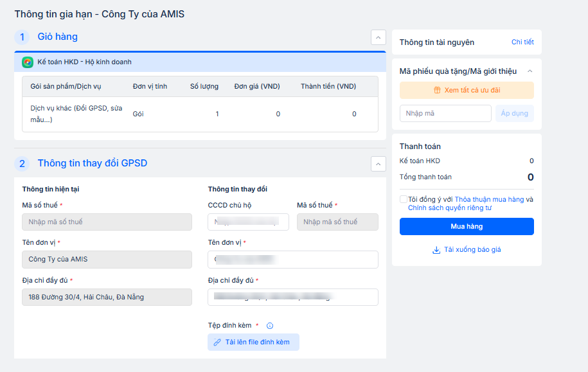Viewport: 588px width, 372px height.
Task: Open Chính sách quyền riêng tư link
Action: pos(449,208)
